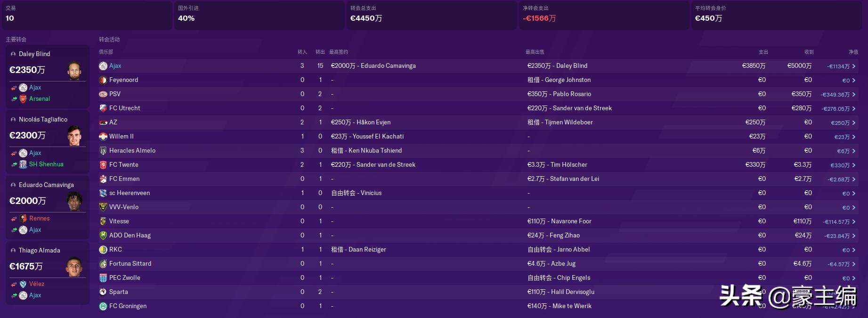The height and width of the screenshot is (318, 868).
Task: Click Rennes crest in Camavinga card
Action: coord(23,219)
